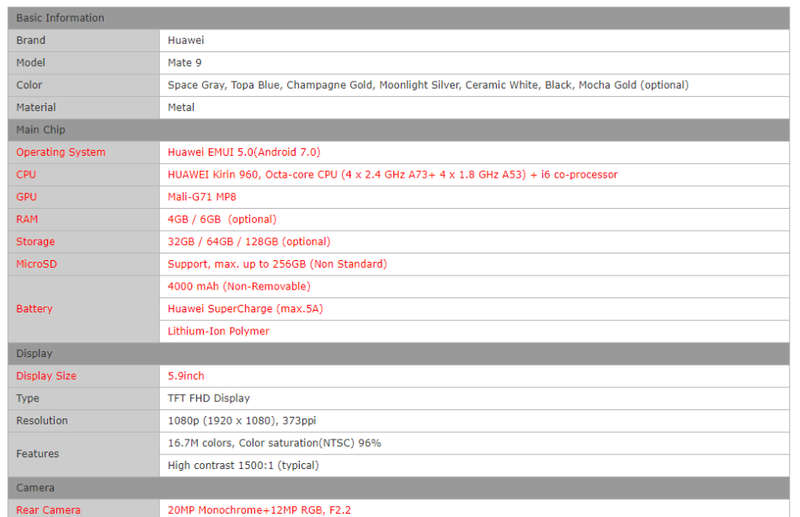Image resolution: width=800 pixels, height=517 pixels.
Task: Click the 16.7M colors saturation text
Action: tap(274, 443)
